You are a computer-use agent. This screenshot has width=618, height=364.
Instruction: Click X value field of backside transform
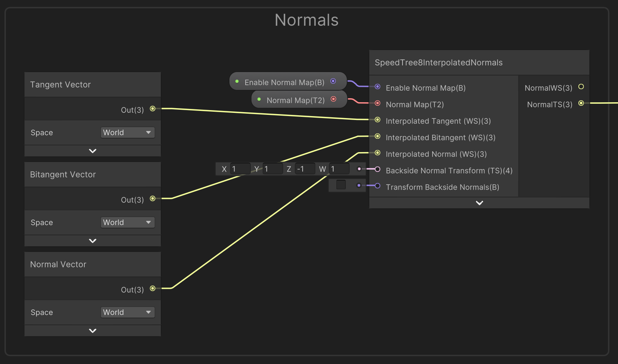click(240, 169)
